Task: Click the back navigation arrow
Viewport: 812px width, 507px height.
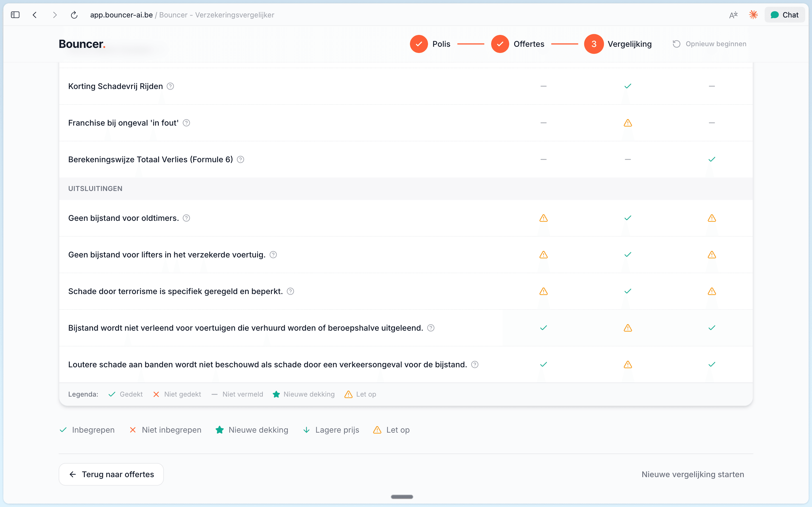Action: (35, 15)
